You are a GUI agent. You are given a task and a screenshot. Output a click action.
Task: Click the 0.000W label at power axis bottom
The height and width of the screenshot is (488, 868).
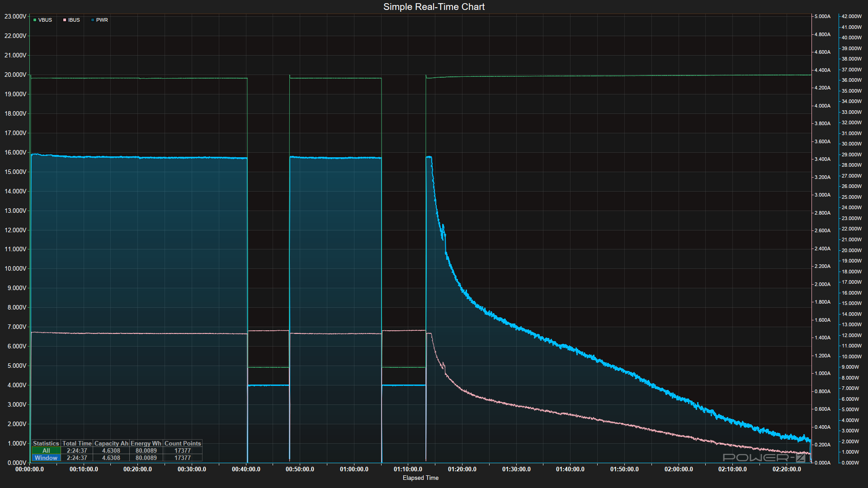pyautogui.click(x=850, y=463)
